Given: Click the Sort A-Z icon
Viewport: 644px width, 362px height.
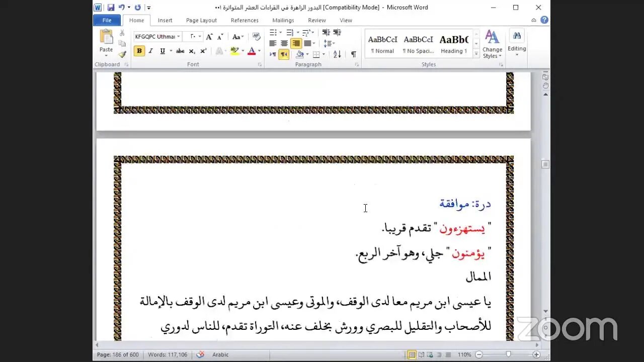Looking at the screenshot, I should [x=337, y=54].
